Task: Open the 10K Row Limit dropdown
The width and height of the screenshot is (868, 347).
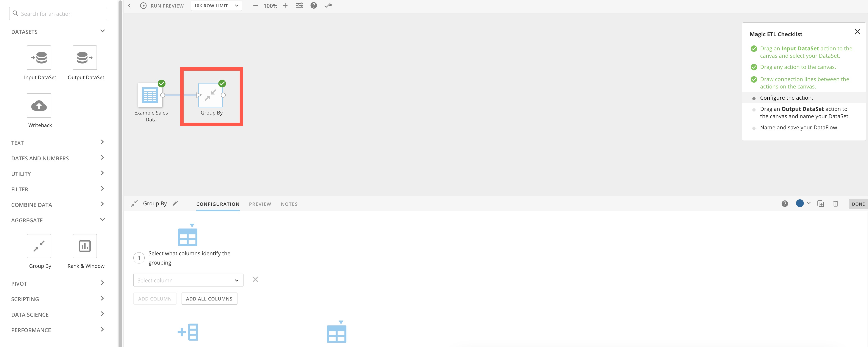Action: (x=216, y=6)
